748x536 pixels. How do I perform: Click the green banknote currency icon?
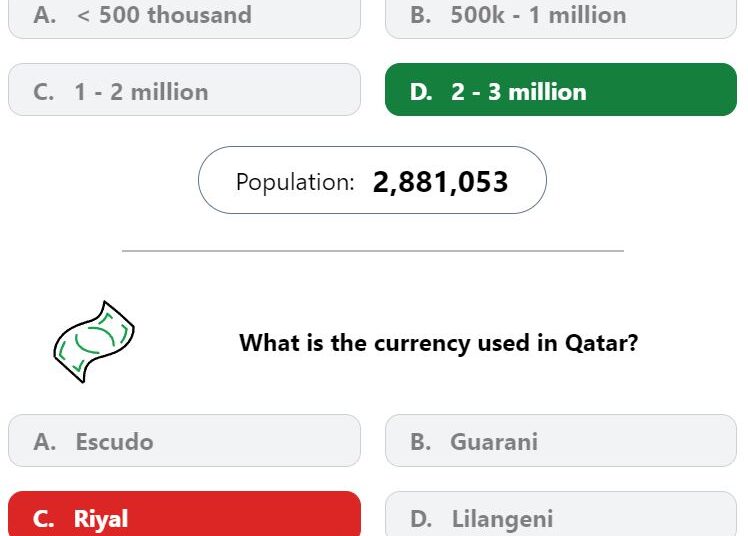coord(94,342)
